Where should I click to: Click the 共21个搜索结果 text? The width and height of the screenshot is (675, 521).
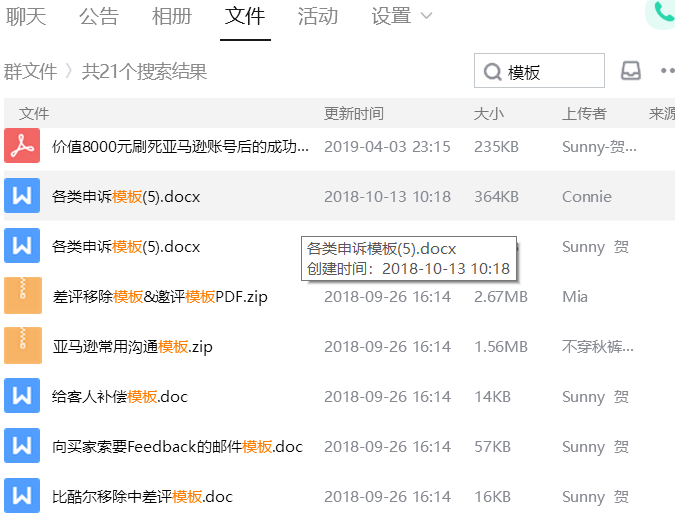tap(144, 71)
